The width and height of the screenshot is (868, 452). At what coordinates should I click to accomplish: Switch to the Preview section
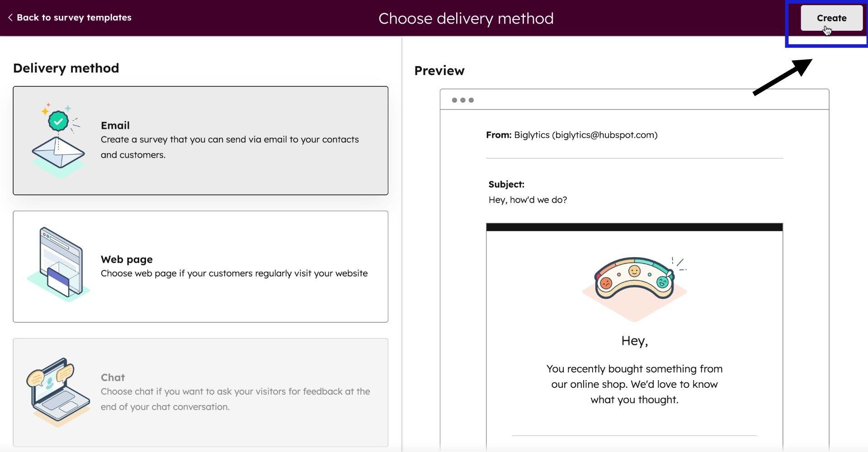click(x=439, y=71)
